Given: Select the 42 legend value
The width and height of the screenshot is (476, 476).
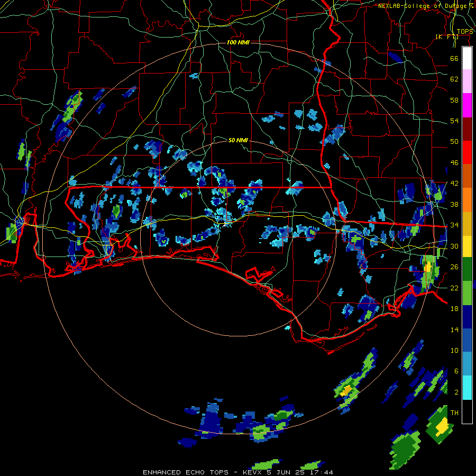Looking at the screenshot, I should click(x=454, y=184).
